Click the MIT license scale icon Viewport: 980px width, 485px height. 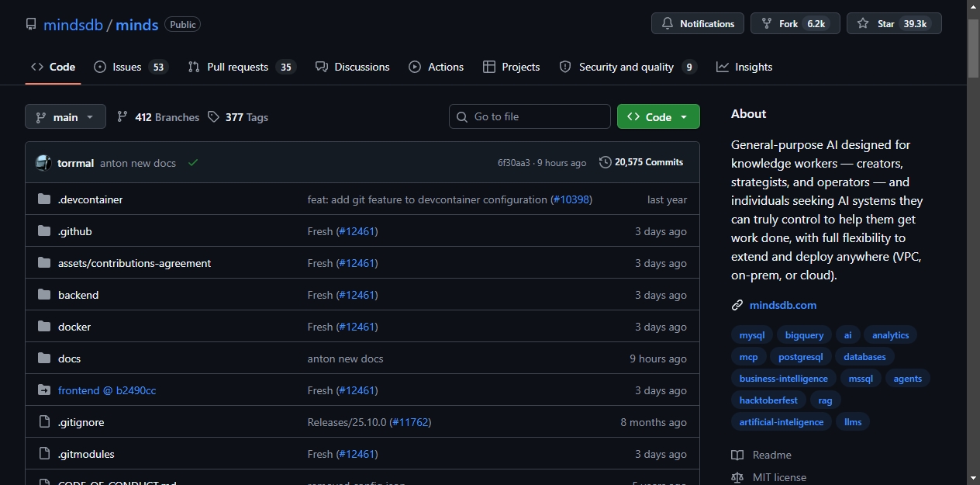(x=737, y=477)
